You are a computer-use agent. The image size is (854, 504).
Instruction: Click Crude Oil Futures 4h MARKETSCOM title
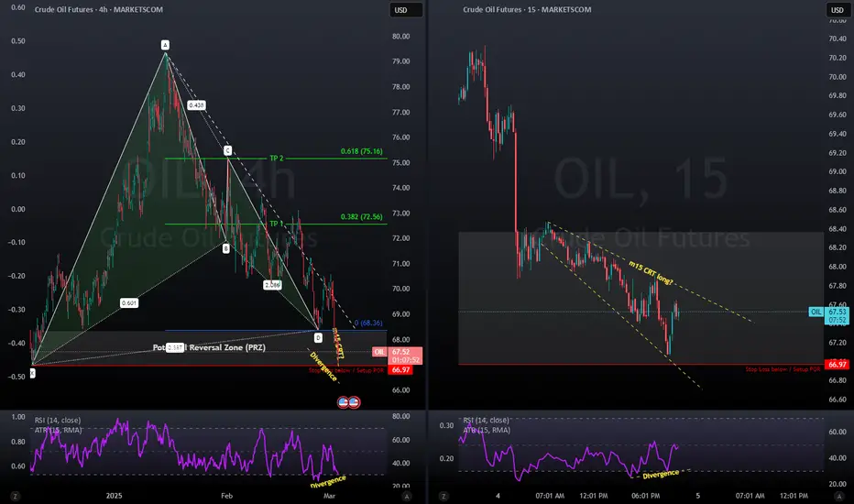point(99,9)
